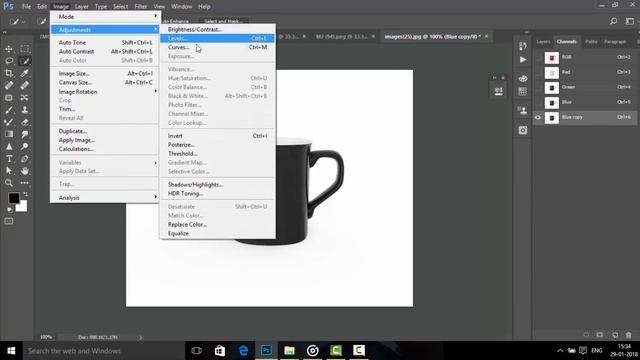This screenshot has height=360, width=640.
Task: Open the Clone Source panel icon
Action: coord(523,110)
